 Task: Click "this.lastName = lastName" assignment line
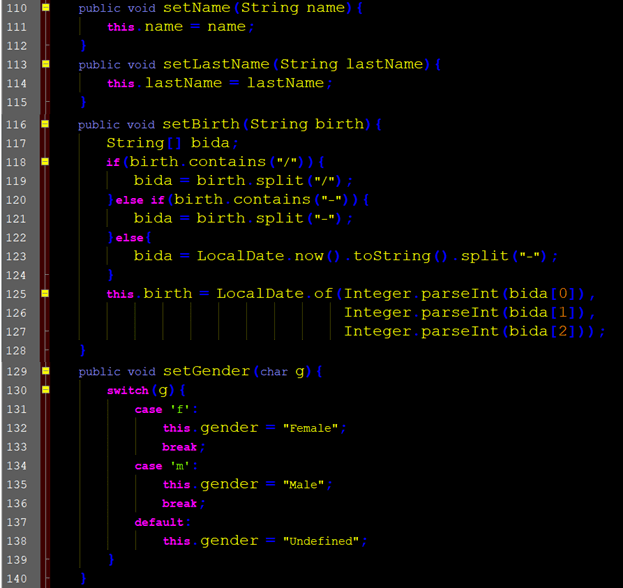click(220, 83)
